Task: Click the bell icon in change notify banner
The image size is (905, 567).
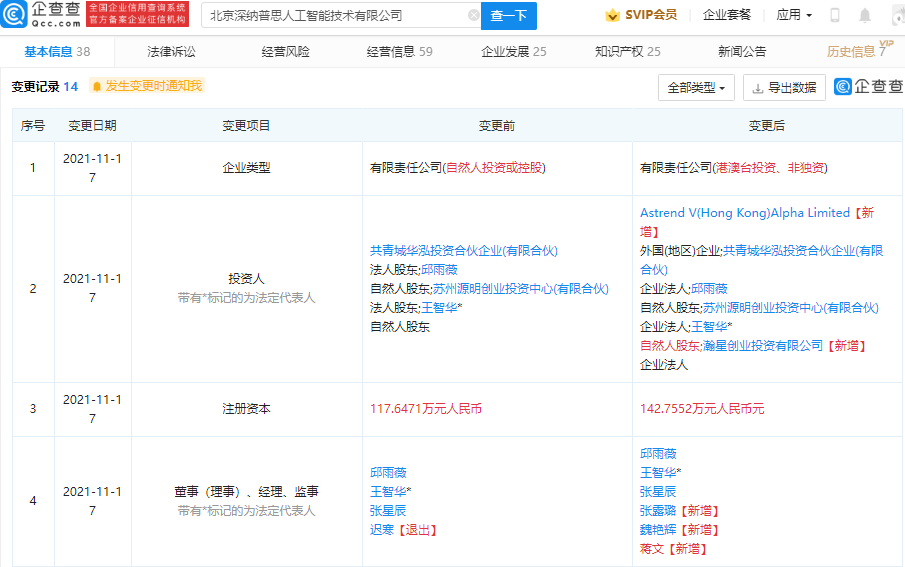Action: coord(97,87)
